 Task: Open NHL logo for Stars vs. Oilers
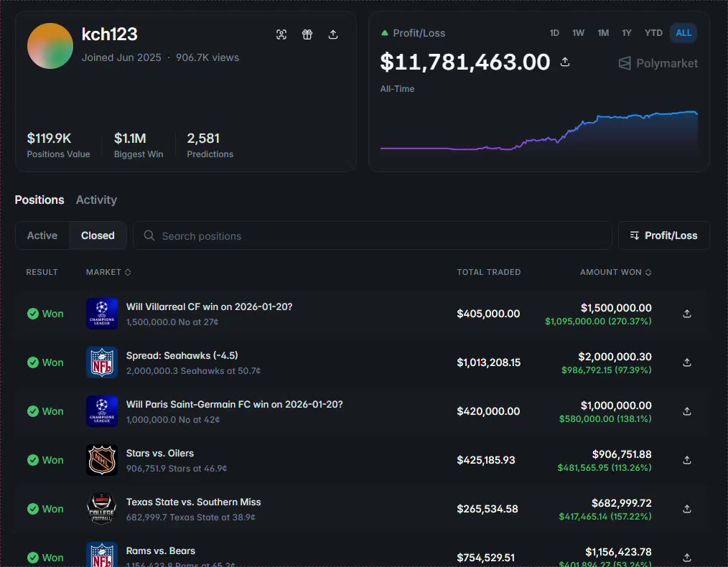click(x=102, y=460)
